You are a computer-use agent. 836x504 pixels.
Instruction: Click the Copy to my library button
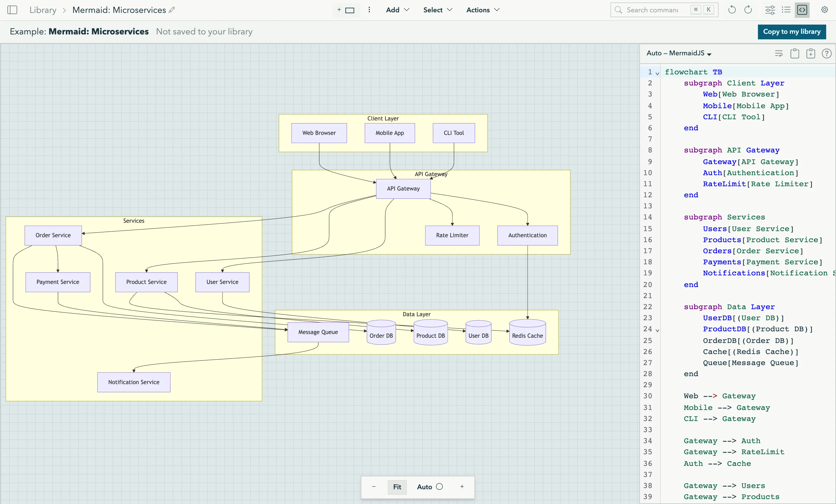click(x=791, y=32)
